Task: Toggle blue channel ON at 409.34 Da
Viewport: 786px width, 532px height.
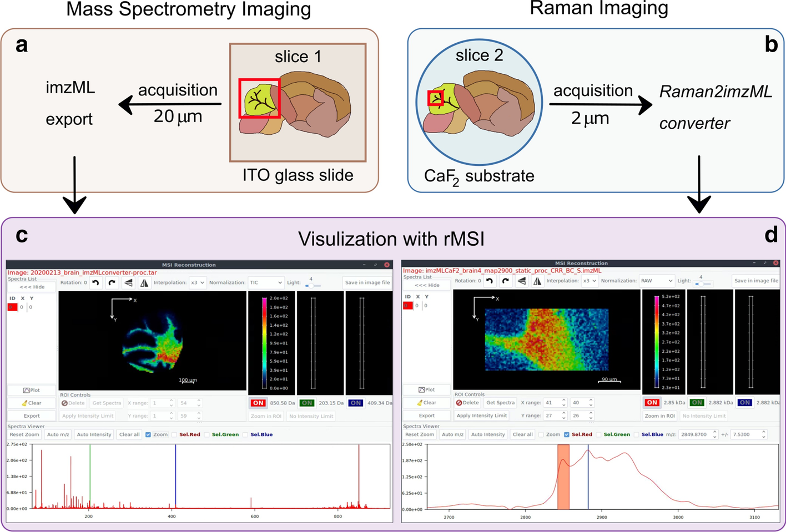Action: pyautogui.click(x=356, y=403)
